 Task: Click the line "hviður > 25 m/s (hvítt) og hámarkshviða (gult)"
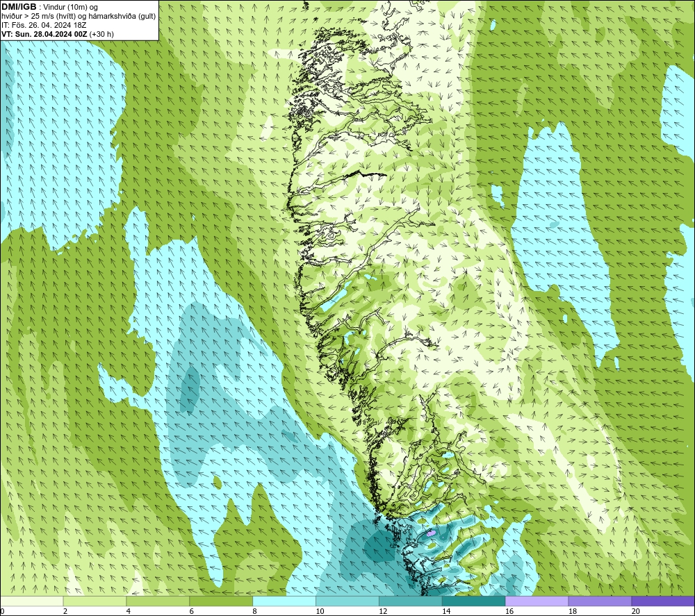pyautogui.click(x=79, y=17)
